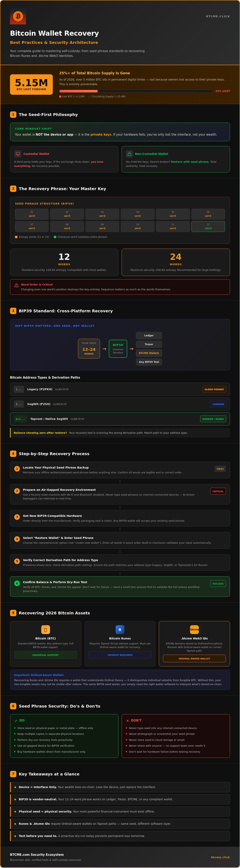240x868 pixels.
Task: Click the red CRITICAL badge
Action: [218, 491]
